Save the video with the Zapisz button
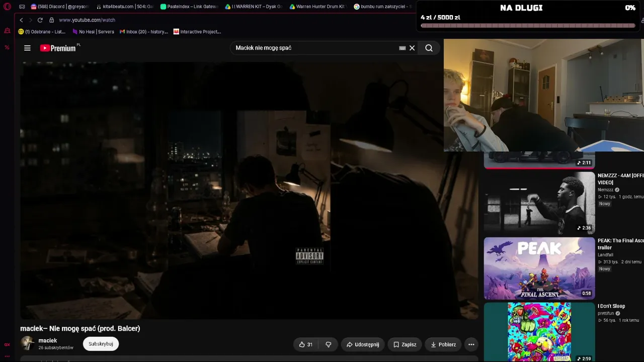The width and height of the screenshot is (644, 362). 405,344
